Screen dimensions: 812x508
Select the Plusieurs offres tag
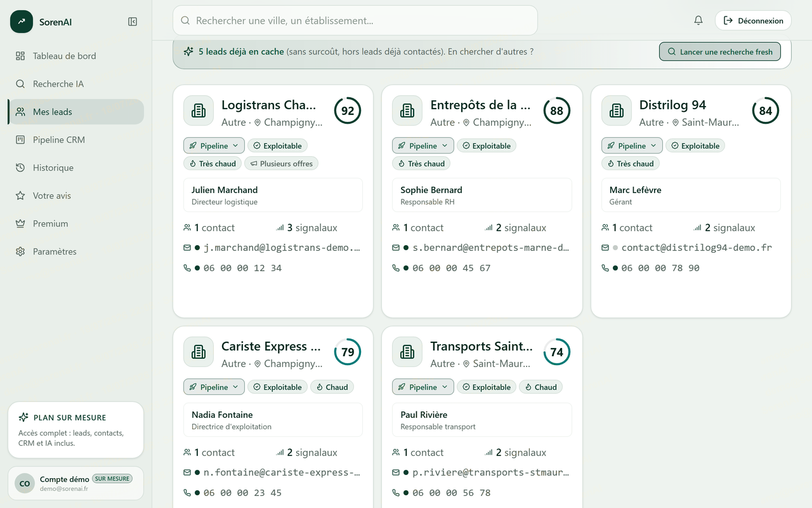(x=282, y=163)
